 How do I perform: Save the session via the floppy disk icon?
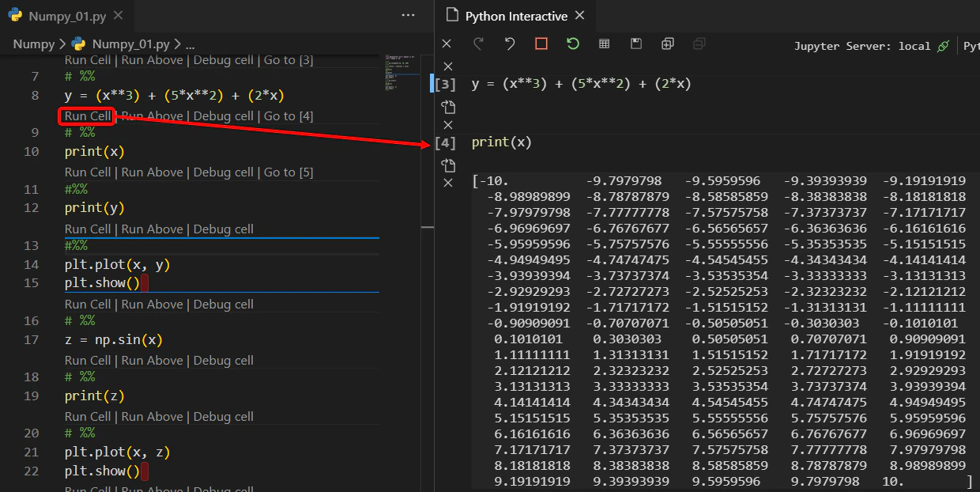point(636,44)
